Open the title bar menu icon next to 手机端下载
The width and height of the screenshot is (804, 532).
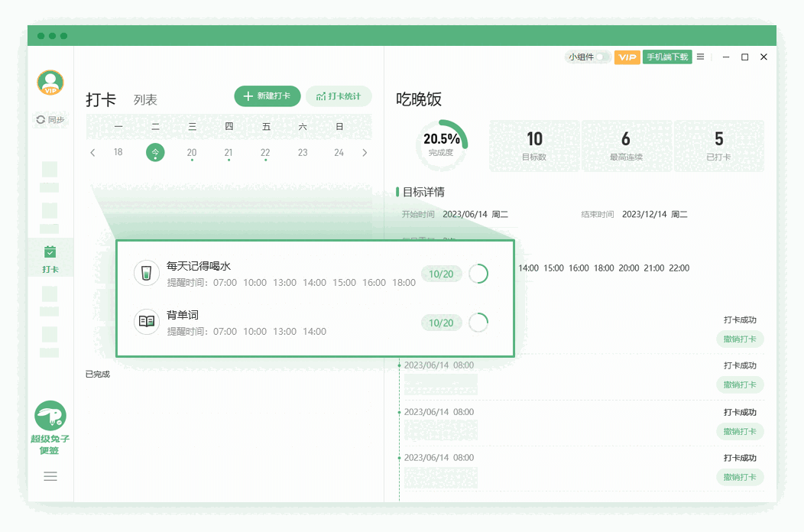point(700,57)
